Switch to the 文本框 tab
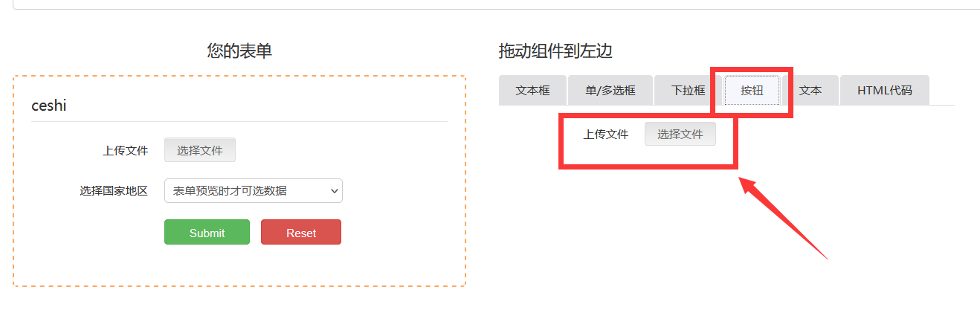The height and width of the screenshot is (310, 980). click(532, 91)
